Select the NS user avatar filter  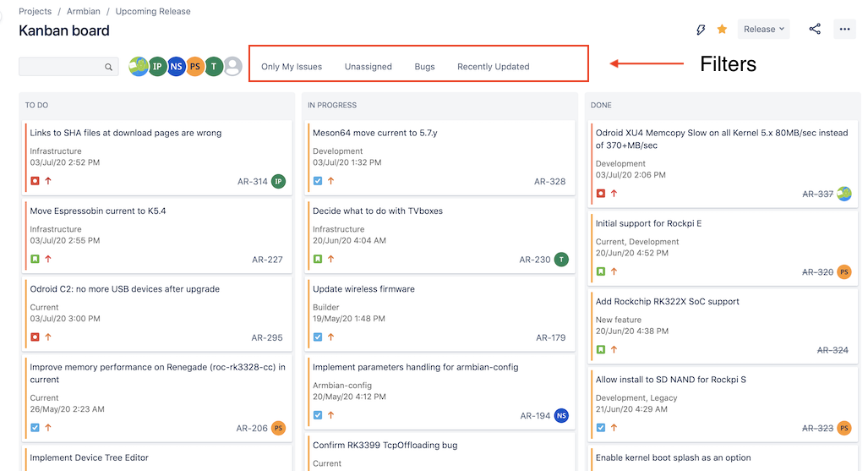176,67
